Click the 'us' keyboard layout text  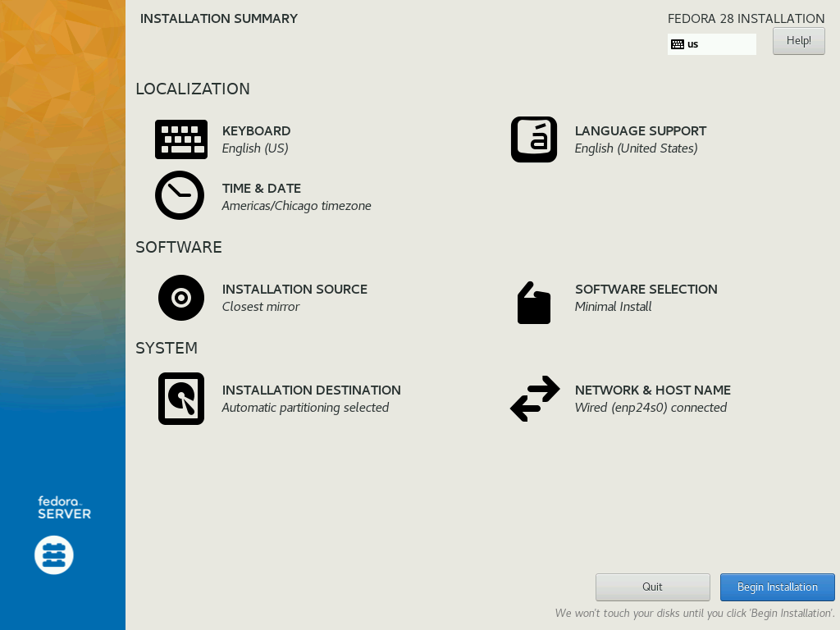[x=693, y=44]
